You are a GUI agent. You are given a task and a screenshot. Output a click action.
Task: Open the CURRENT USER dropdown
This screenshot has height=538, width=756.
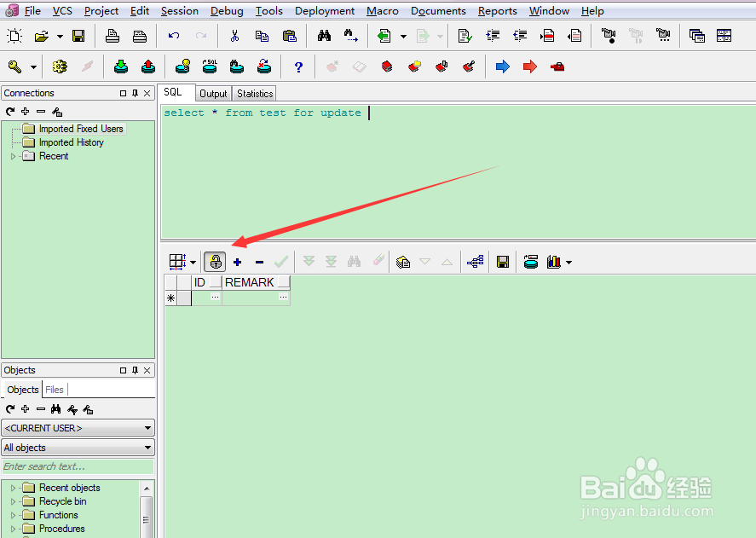click(78, 428)
